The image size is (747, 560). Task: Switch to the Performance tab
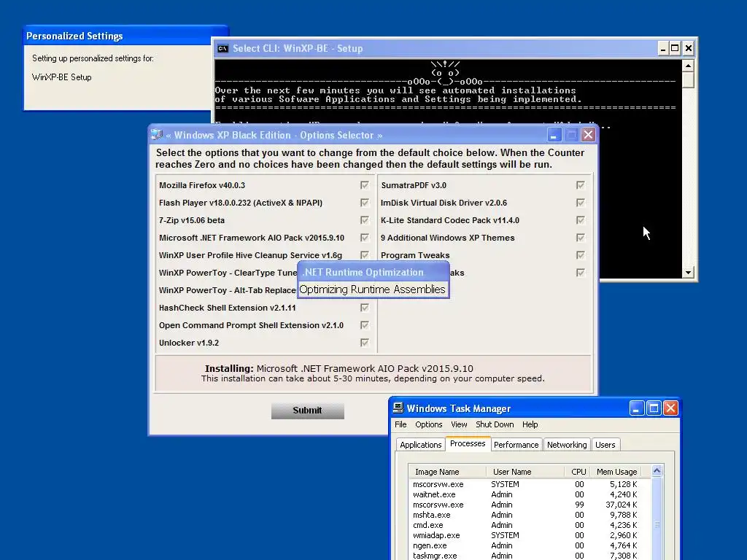click(516, 445)
